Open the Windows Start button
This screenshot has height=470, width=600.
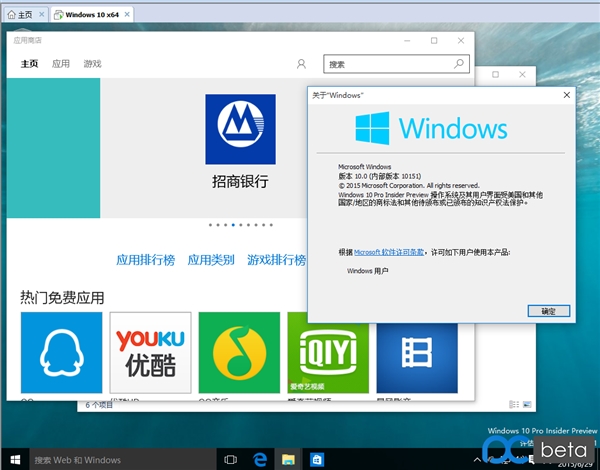[x=14, y=460]
